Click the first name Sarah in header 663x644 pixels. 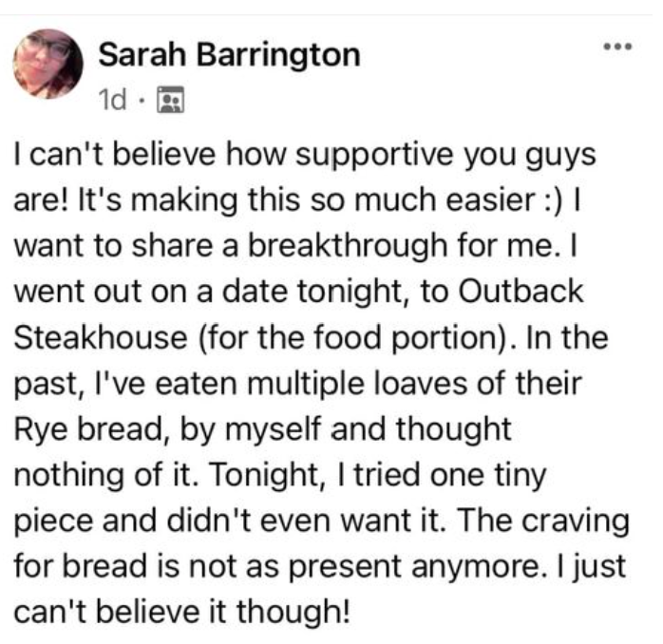click(142, 54)
